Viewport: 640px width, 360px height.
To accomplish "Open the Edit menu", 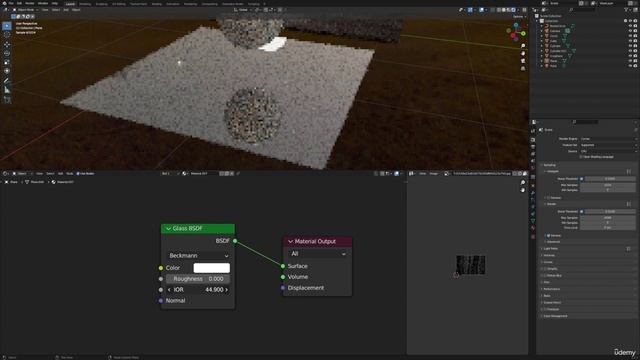I will pyautogui.click(x=19, y=3).
